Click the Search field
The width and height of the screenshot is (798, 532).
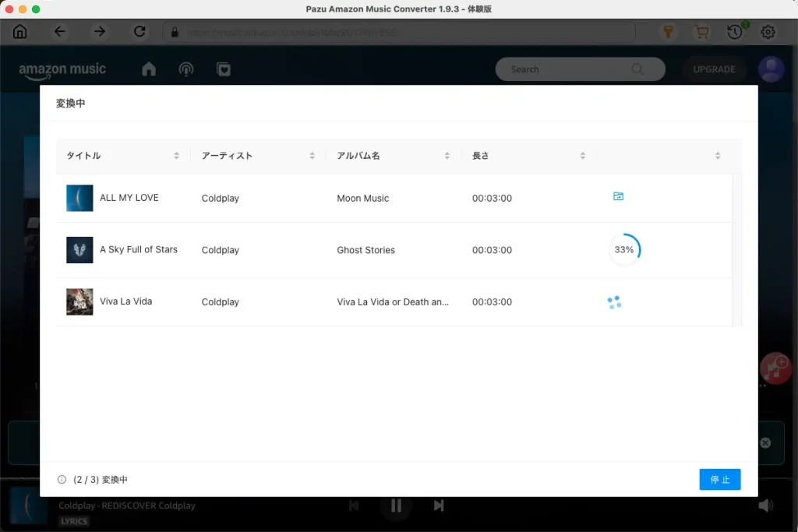[x=580, y=69]
